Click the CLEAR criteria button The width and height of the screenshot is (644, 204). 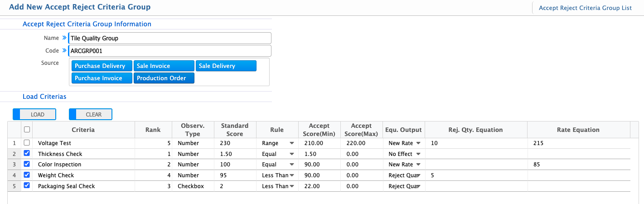pyautogui.click(x=91, y=115)
